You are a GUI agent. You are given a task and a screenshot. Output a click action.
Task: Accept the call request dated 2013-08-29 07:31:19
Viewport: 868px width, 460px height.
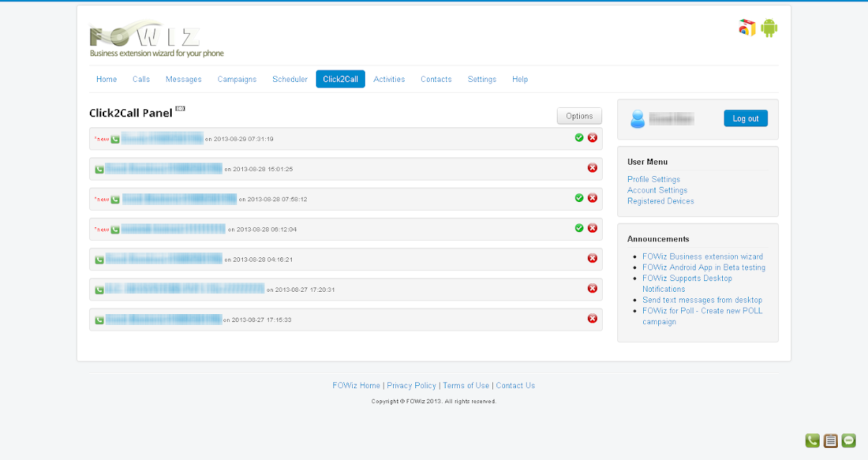click(579, 137)
